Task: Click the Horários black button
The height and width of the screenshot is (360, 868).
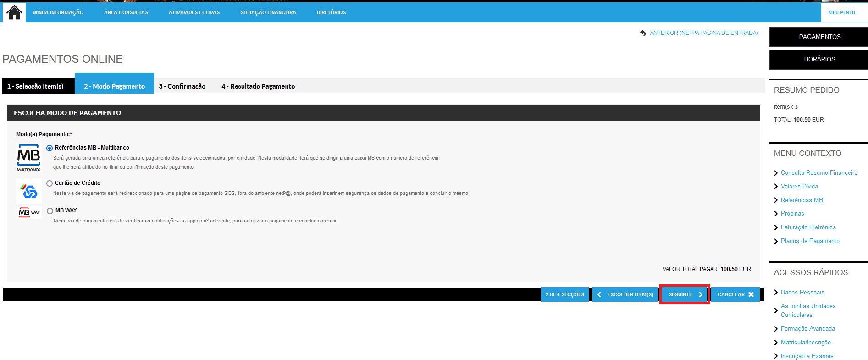Action: click(x=819, y=60)
